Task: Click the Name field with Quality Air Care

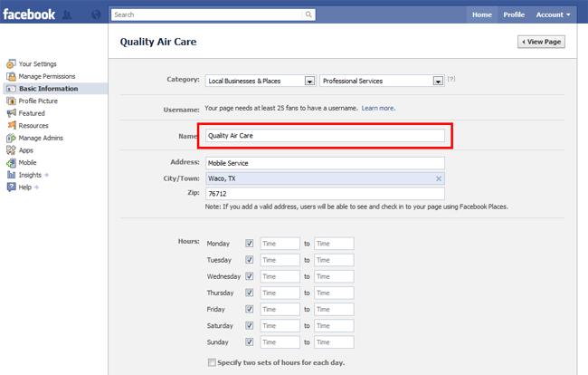Action: pyautogui.click(x=325, y=136)
